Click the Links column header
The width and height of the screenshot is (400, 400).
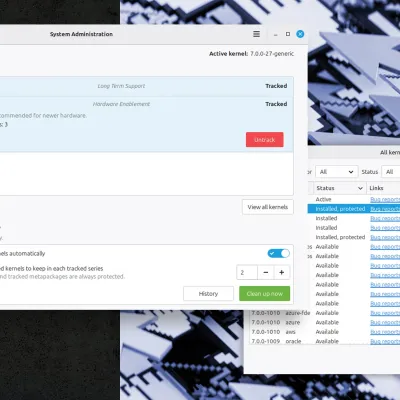point(383,188)
